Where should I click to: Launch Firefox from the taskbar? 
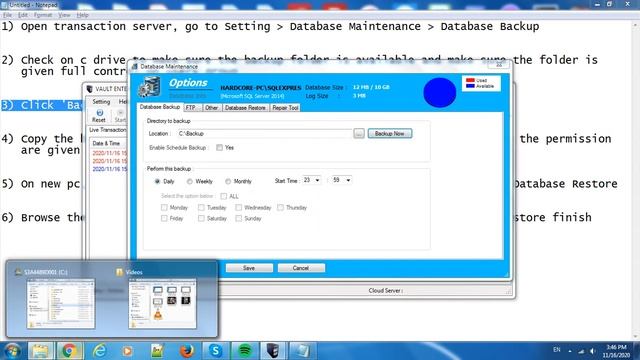click(x=187, y=351)
